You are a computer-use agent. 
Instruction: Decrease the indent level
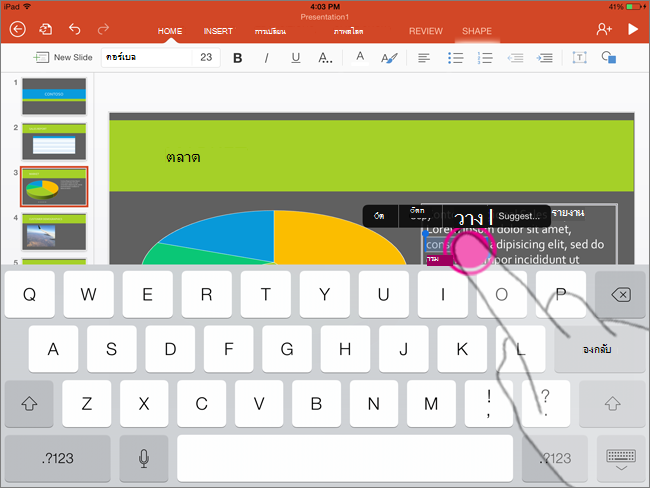(x=515, y=58)
